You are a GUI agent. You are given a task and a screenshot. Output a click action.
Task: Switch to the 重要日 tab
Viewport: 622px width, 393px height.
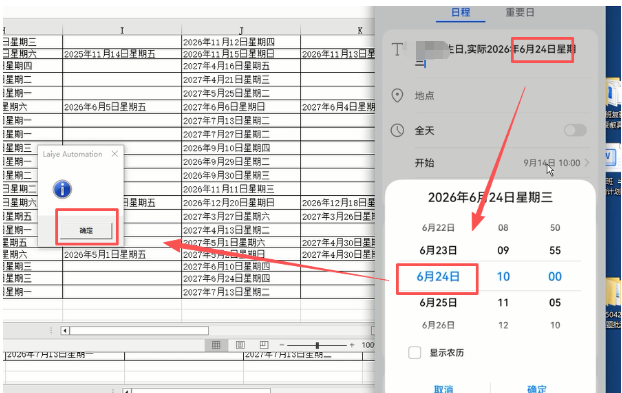pos(520,12)
